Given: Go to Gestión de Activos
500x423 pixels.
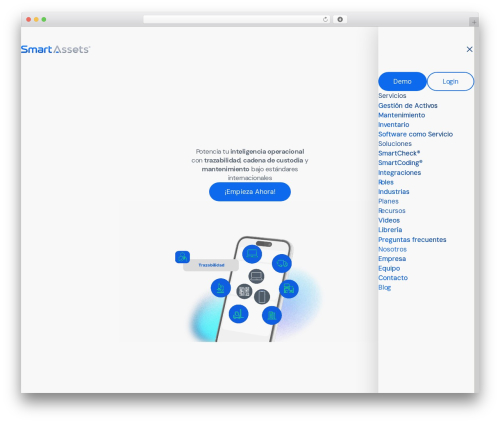Looking at the screenshot, I should pos(408,105).
